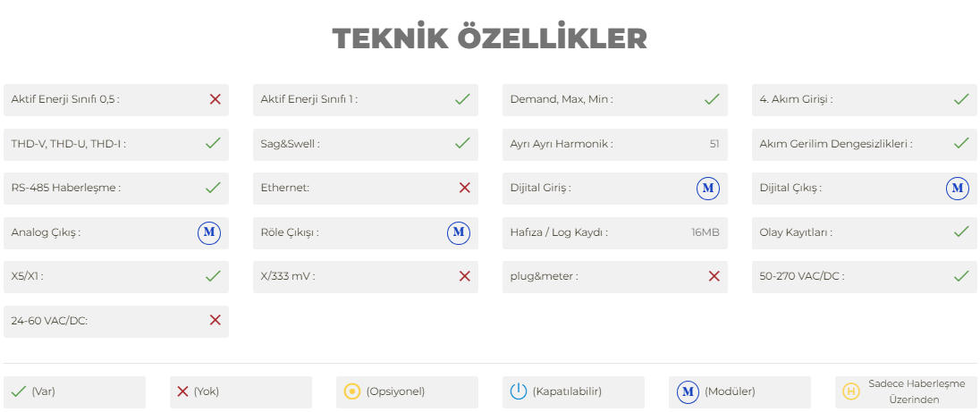This screenshot has height=412, width=980.
Task: Click the green checkmark for RS-485 Haberleşme
Action: pos(213,188)
